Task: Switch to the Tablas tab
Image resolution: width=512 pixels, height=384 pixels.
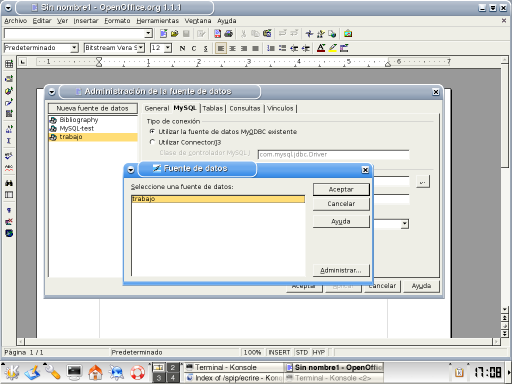Action: pos(212,108)
